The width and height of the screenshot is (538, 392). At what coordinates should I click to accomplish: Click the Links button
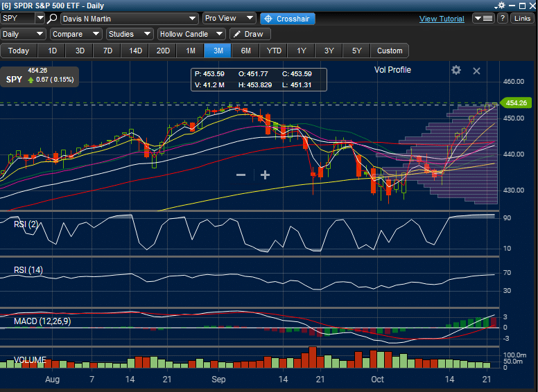tap(522, 18)
